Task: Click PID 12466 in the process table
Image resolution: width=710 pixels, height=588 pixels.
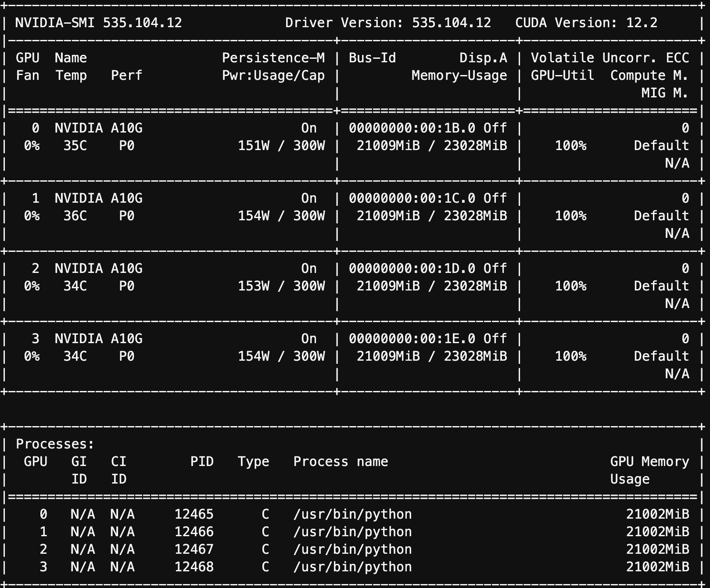Action: coord(194,532)
